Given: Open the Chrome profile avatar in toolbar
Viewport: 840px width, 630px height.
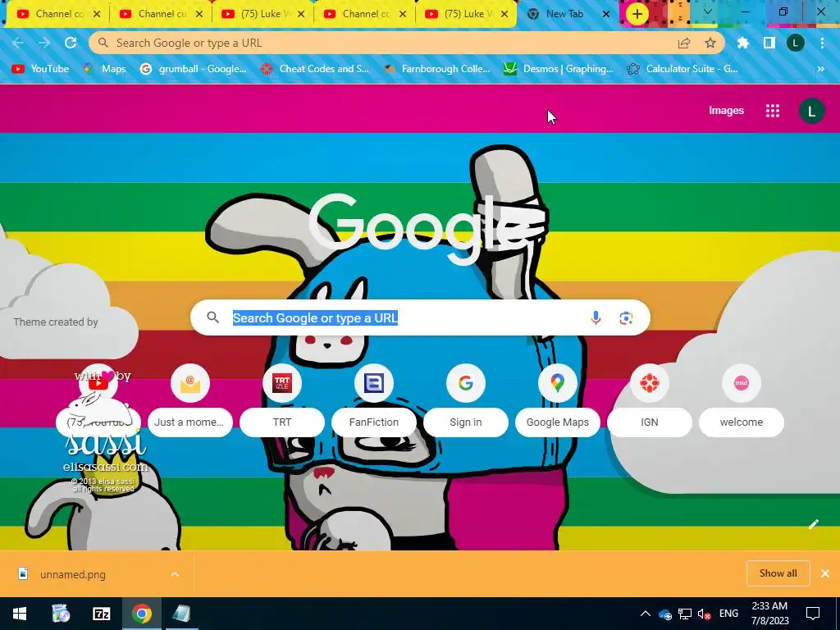Looking at the screenshot, I should [x=796, y=43].
